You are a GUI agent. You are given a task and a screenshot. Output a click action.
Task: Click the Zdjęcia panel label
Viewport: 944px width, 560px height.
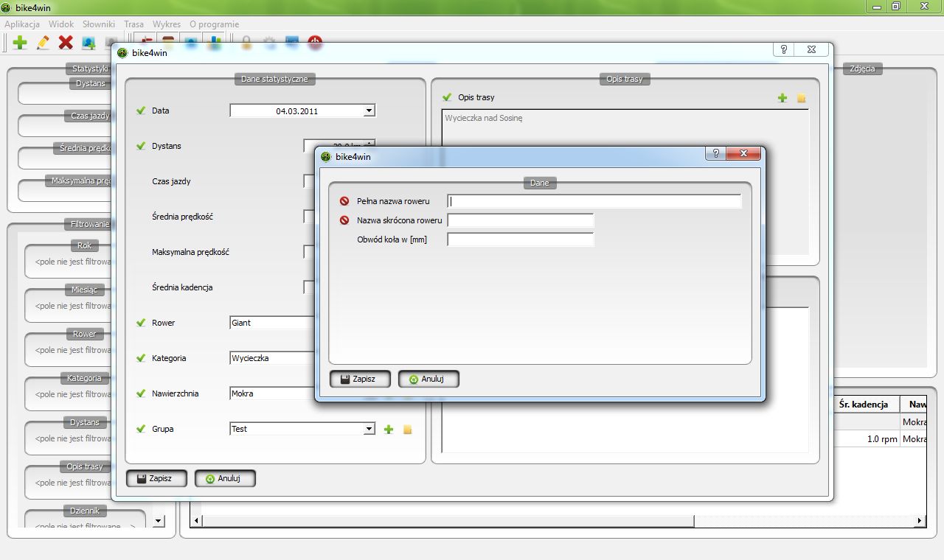click(862, 69)
